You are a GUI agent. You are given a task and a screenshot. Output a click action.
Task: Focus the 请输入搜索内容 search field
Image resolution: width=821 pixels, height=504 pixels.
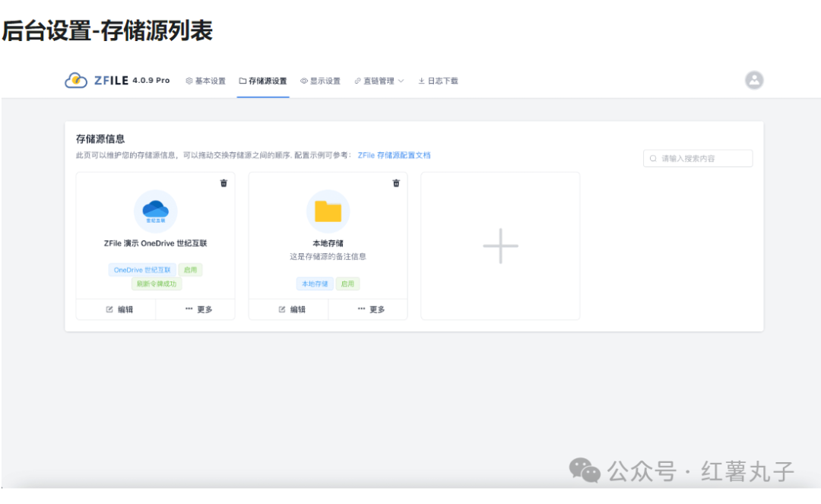(x=697, y=158)
